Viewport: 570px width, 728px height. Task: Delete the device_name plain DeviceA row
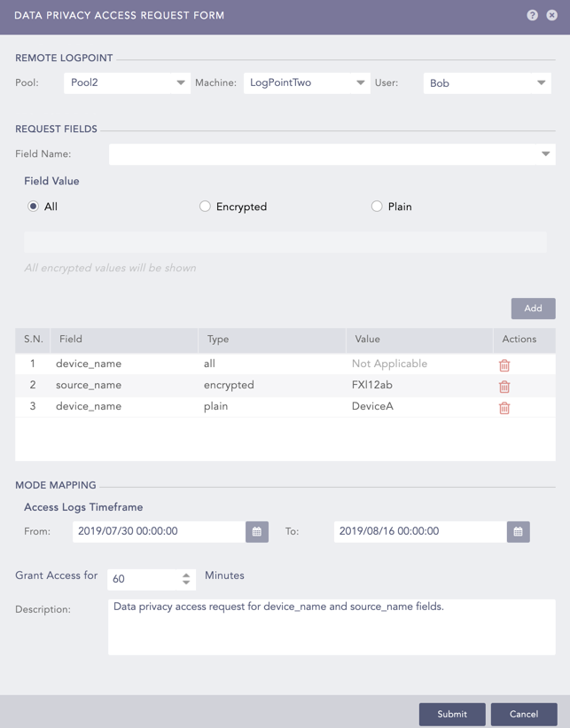click(504, 407)
